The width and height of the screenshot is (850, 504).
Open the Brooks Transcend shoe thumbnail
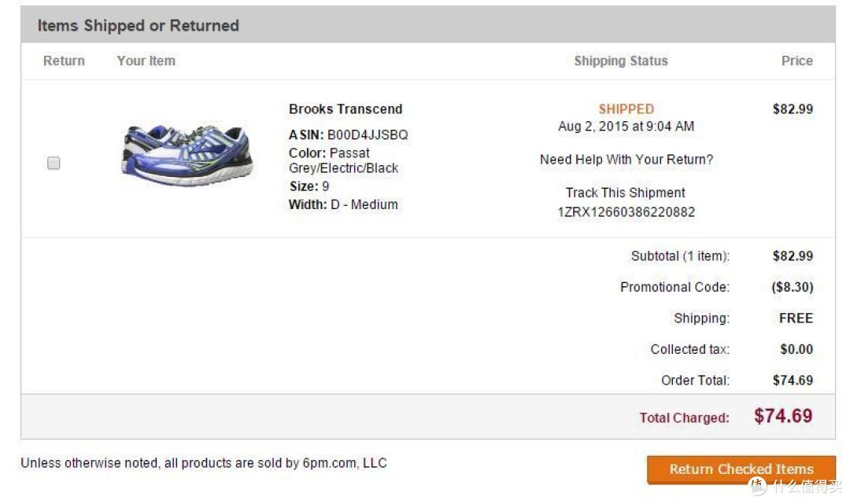[x=187, y=156]
